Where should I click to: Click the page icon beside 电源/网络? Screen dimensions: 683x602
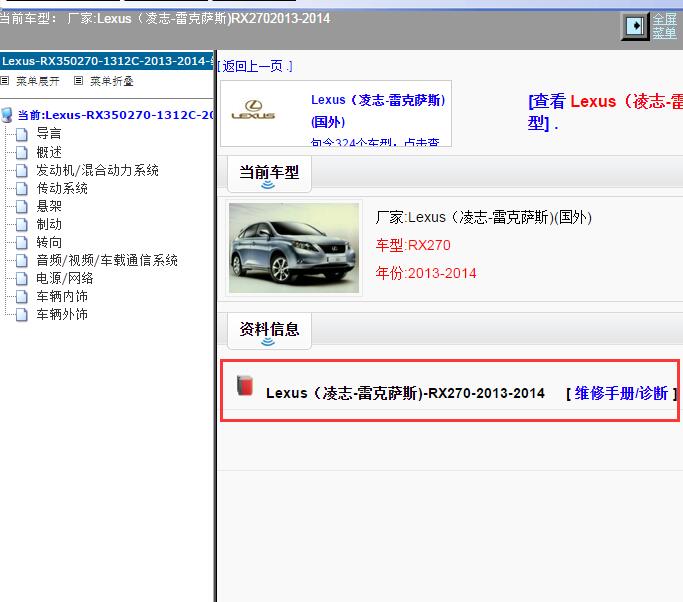(x=22, y=279)
